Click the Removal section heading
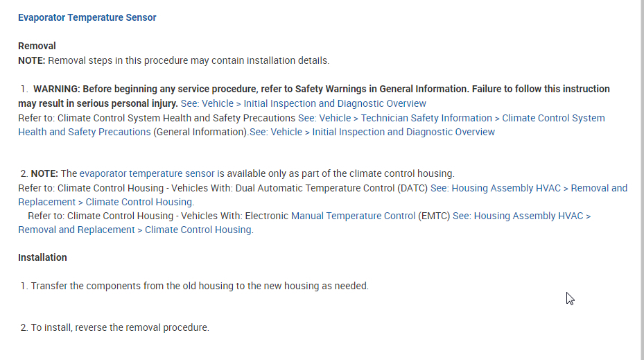 pyautogui.click(x=37, y=46)
